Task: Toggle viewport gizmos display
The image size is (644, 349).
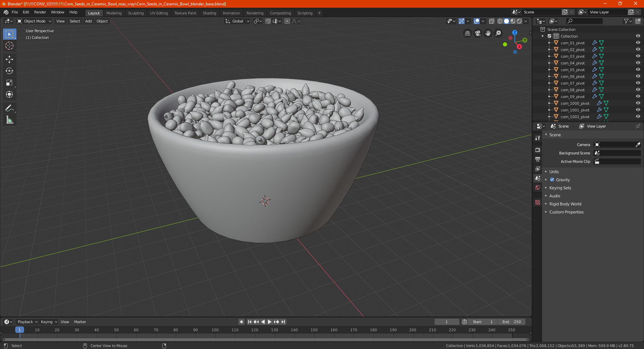Action: (462, 21)
